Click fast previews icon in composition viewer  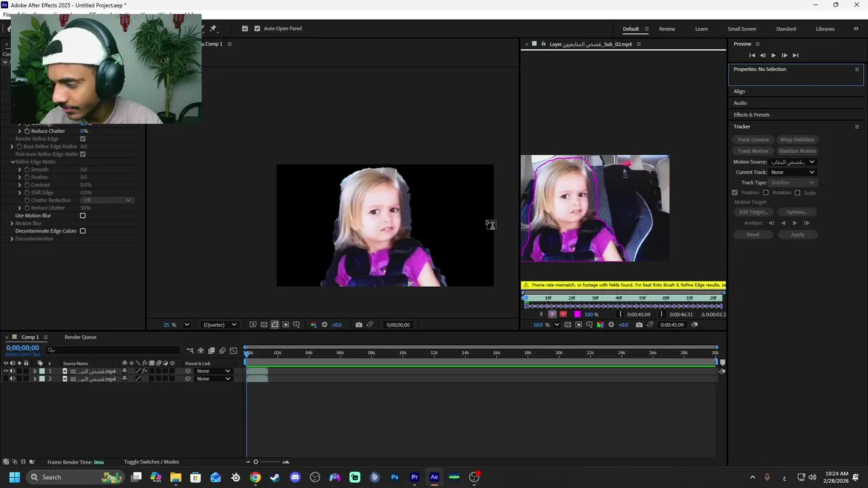pos(253,325)
